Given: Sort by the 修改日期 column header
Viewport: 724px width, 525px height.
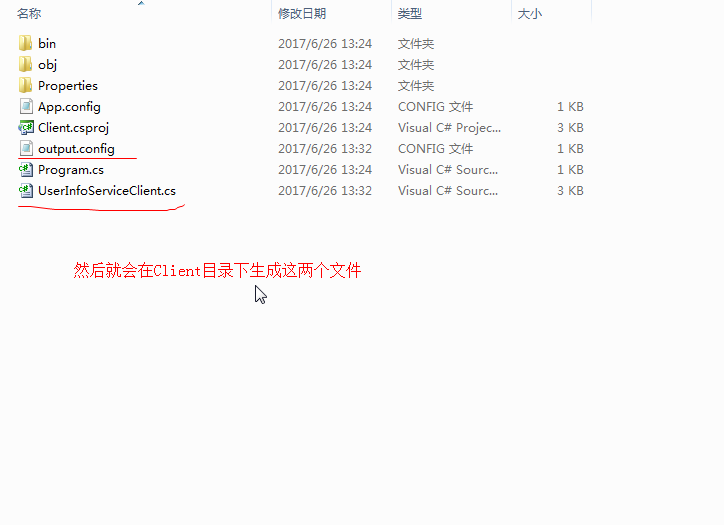Looking at the screenshot, I should coord(302,14).
